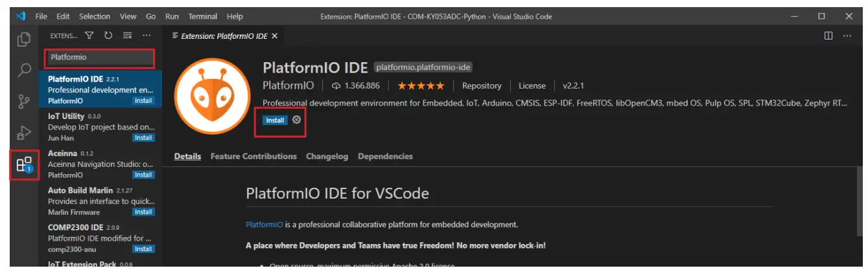Open the Explorer view in activity bar
Image resolution: width=868 pixels, height=277 pixels.
tap(24, 39)
